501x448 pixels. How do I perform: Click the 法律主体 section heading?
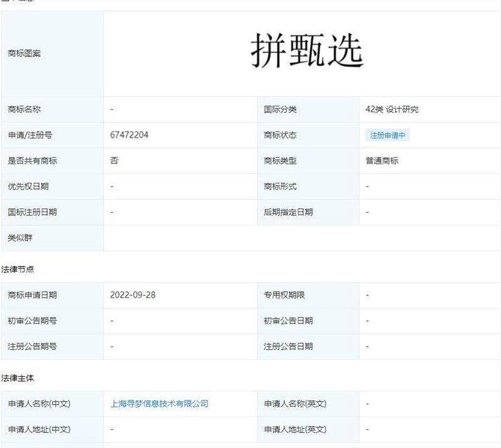click(18, 378)
